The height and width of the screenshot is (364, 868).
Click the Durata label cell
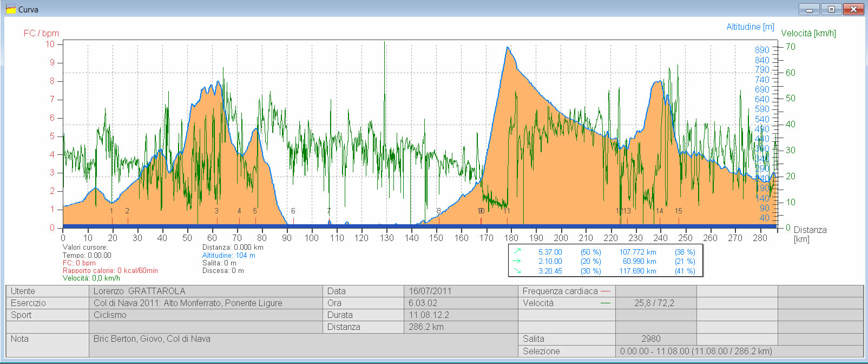tap(363, 315)
